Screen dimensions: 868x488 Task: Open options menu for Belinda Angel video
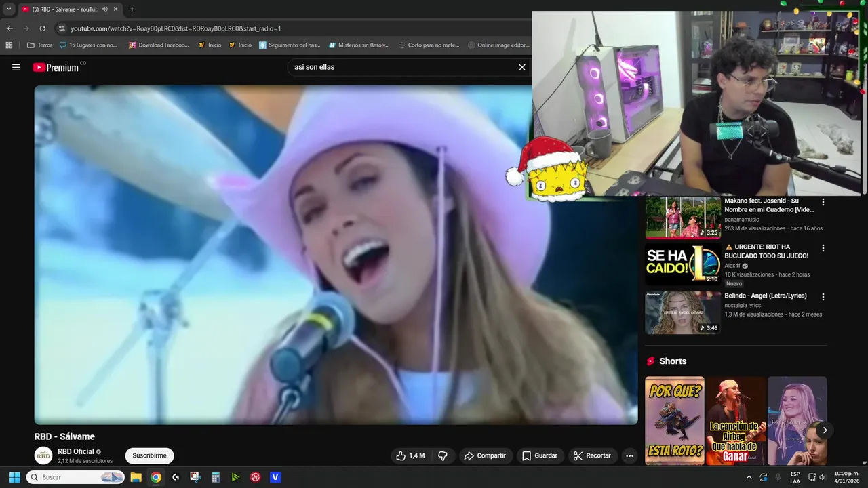[x=823, y=297]
